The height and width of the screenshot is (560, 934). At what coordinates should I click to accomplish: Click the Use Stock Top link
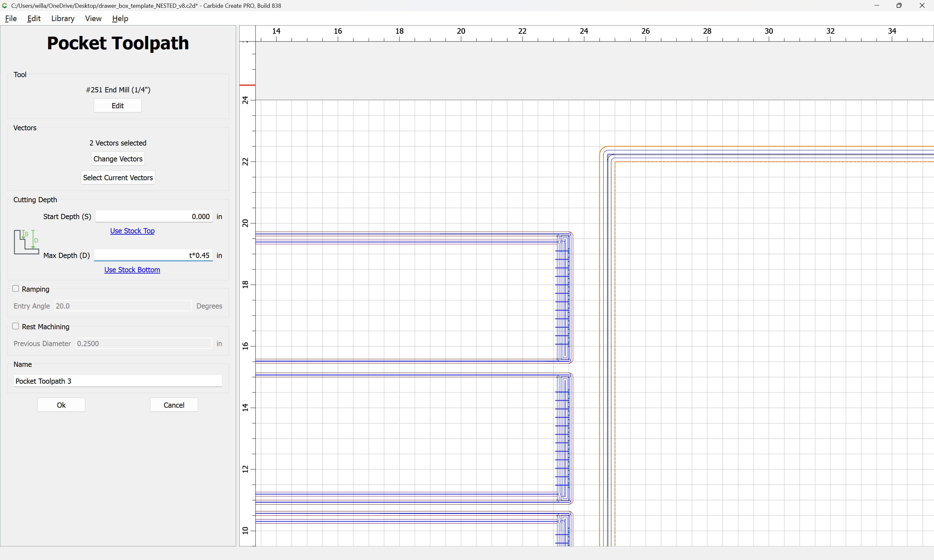pyautogui.click(x=132, y=231)
